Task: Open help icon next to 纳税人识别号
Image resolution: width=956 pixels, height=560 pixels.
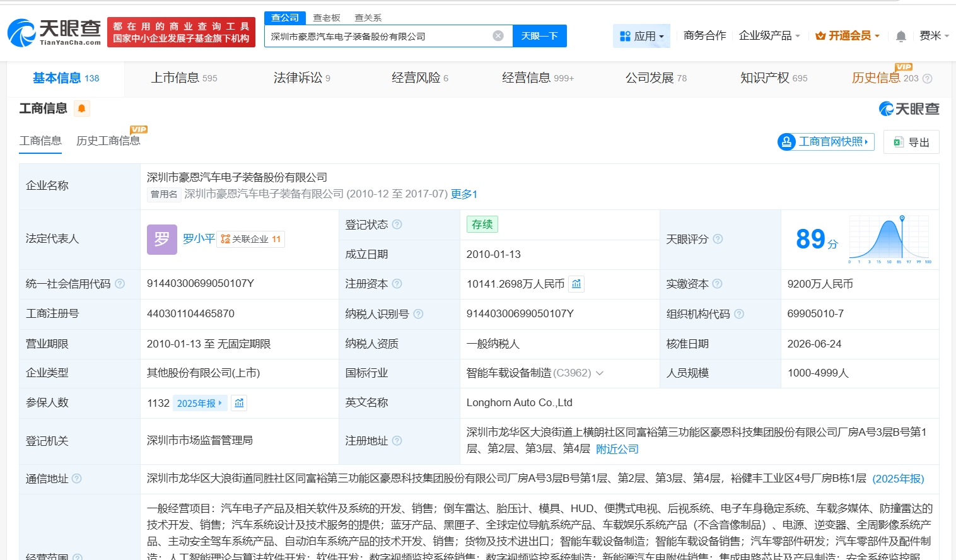Action: pyautogui.click(x=418, y=314)
